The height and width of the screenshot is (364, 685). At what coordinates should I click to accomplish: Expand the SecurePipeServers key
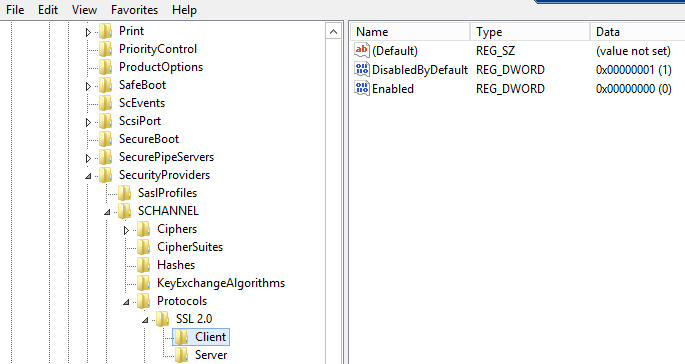(x=88, y=158)
